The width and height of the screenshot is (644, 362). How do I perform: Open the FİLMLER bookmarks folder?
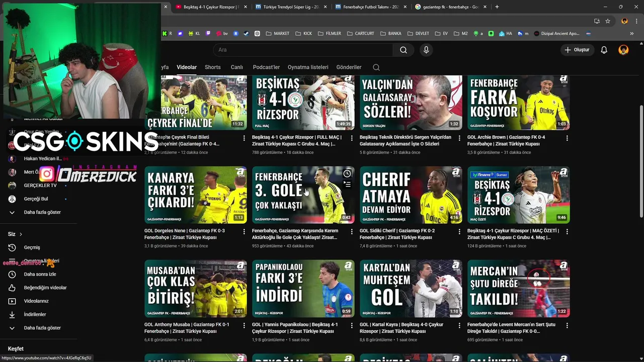tap(329, 34)
